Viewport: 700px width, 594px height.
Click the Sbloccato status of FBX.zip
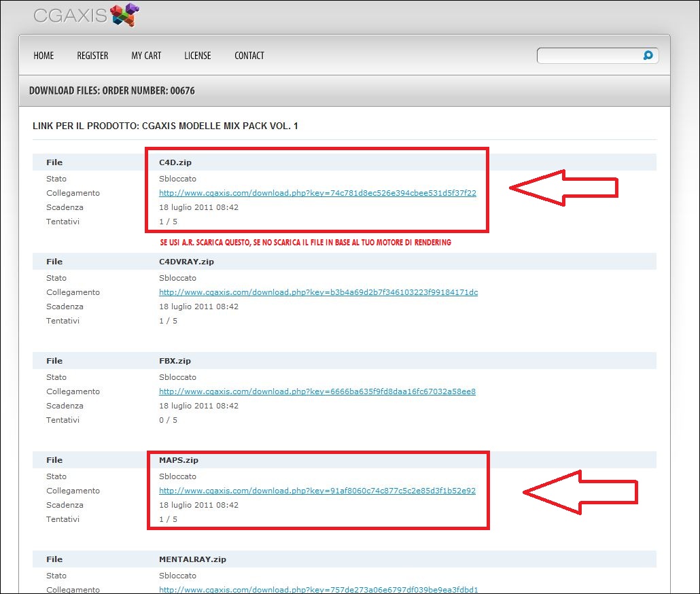(177, 377)
